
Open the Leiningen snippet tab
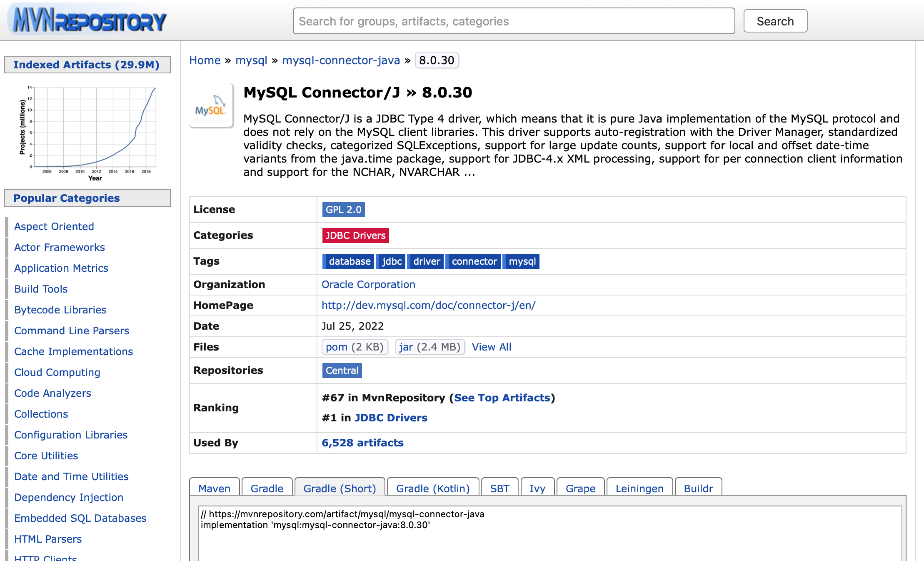(x=639, y=488)
